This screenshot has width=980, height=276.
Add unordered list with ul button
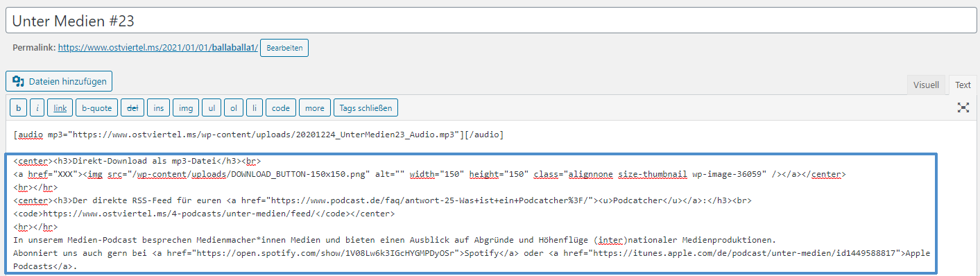point(212,107)
